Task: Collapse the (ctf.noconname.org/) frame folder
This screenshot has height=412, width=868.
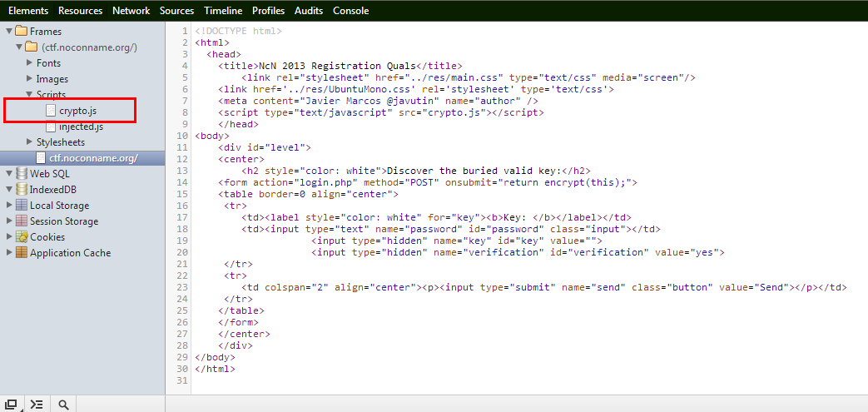Action: [x=19, y=47]
